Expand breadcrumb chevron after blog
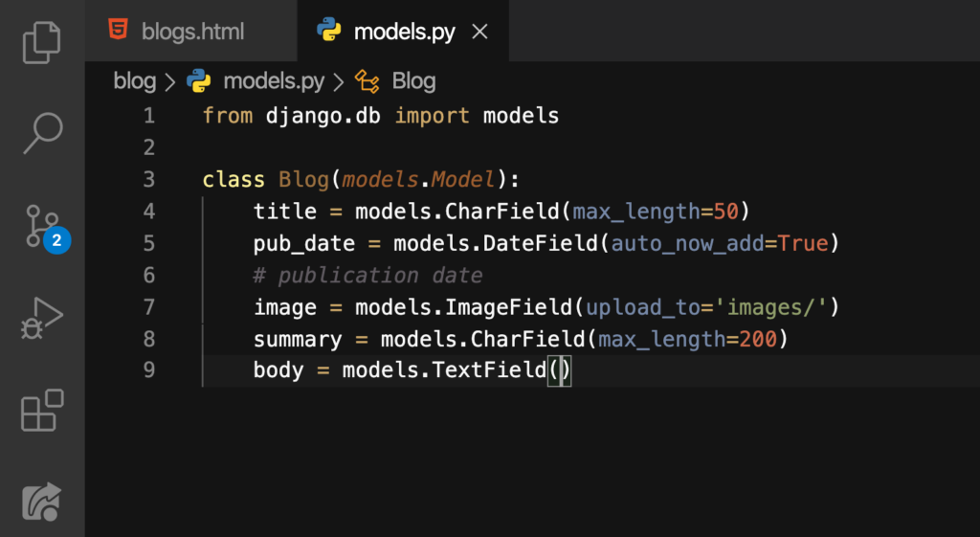980x537 pixels. point(170,82)
